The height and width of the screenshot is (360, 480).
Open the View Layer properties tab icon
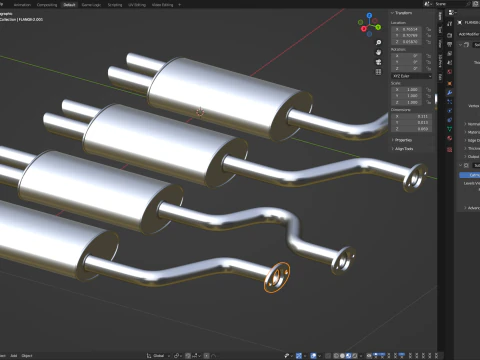[450, 53]
